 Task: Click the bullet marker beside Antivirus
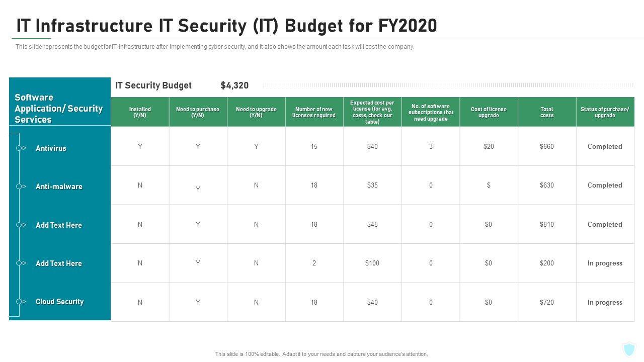click(x=20, y=148)
